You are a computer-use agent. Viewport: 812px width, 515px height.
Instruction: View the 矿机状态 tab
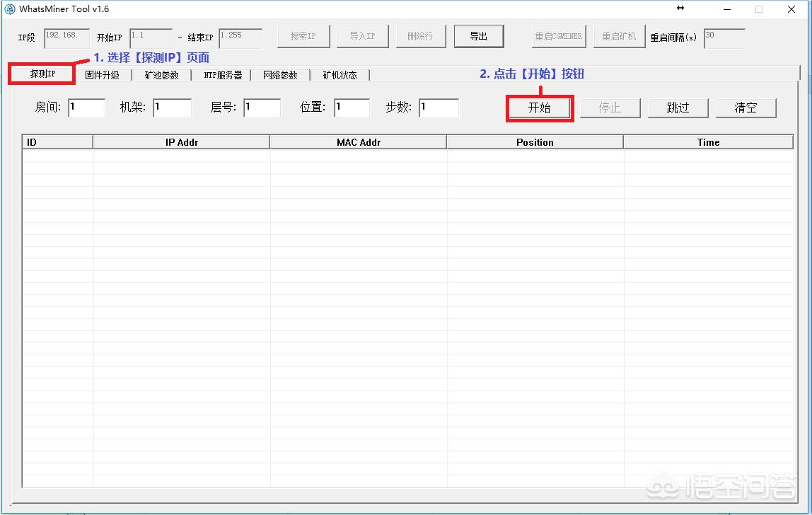point(340,75)
